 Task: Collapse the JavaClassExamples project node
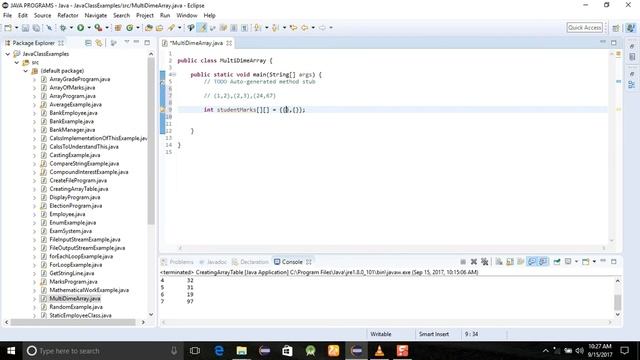tap(8, 54)
